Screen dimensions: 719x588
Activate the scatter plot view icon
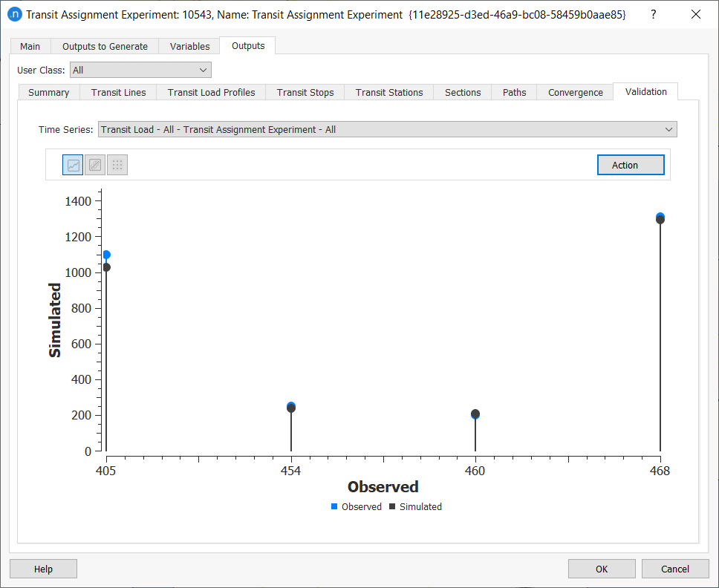pos(94,164)
